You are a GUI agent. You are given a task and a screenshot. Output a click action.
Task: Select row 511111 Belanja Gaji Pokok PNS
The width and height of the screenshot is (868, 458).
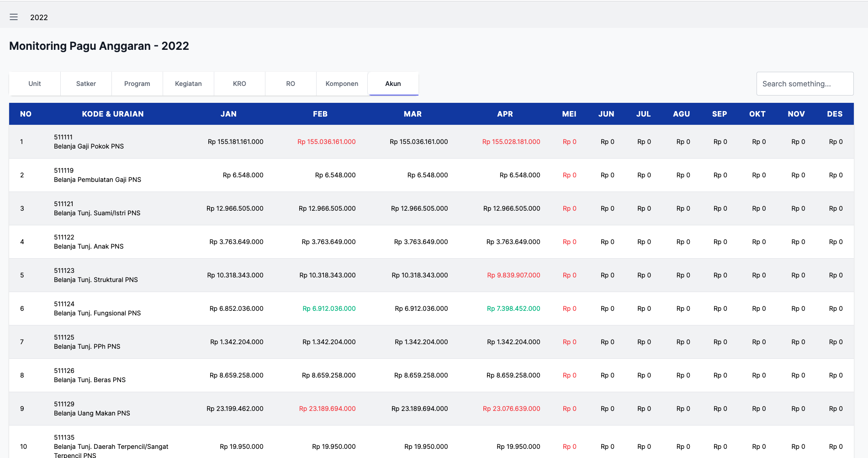[x=89, y=142]
